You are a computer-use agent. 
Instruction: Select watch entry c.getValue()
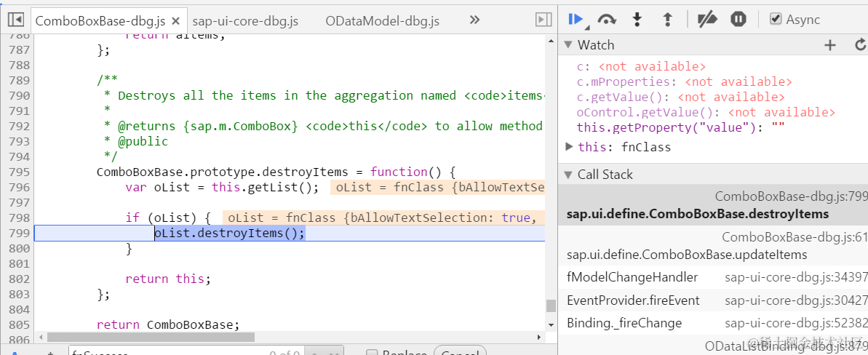tap(680, 97)
